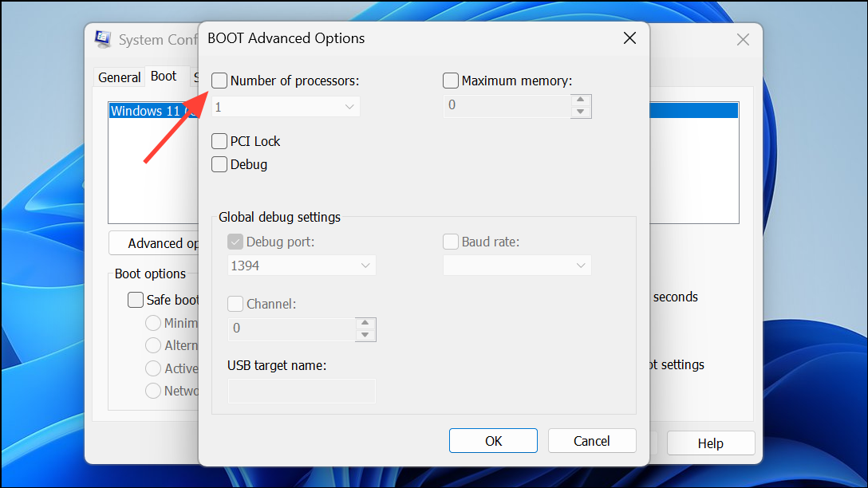Toggle the Baud rate checkbox
The height and width of the screenshot is (488, 868).
pos(450,241)
